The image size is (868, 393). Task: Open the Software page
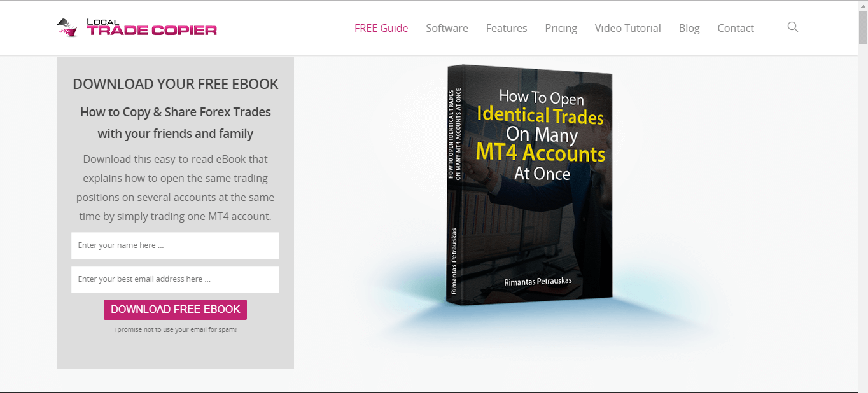click(447, 28)
